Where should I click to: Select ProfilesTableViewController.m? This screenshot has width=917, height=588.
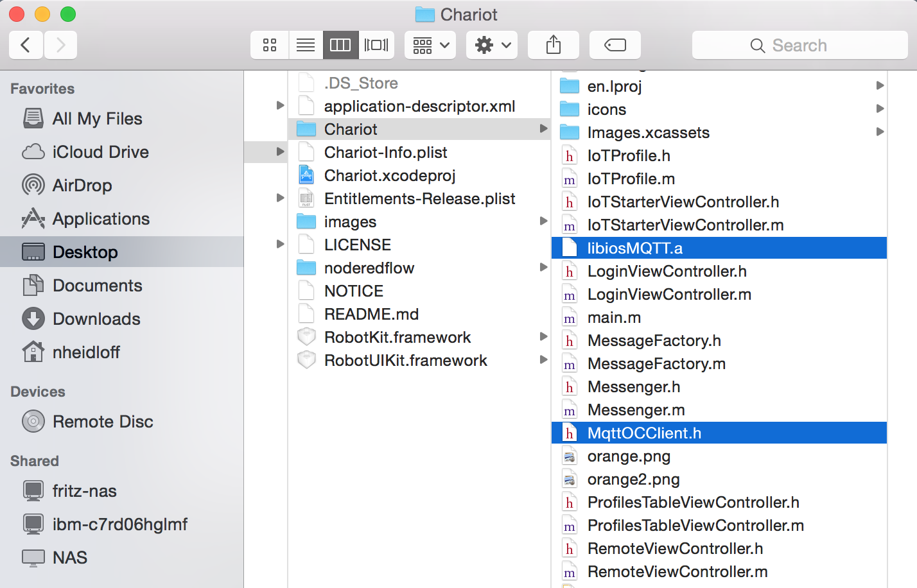[x=719, y=525]
